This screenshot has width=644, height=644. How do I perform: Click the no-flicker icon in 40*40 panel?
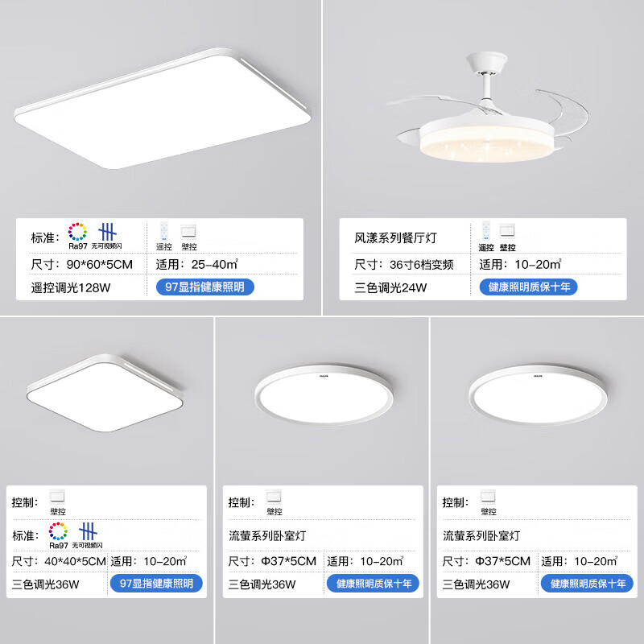pos(88,531)
